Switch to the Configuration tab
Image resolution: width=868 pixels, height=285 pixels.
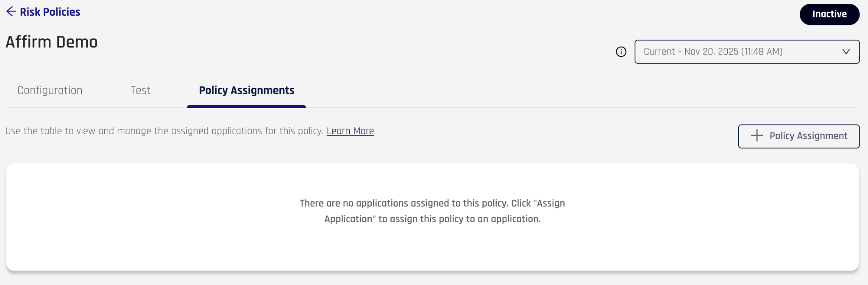[x=50, y=90]
